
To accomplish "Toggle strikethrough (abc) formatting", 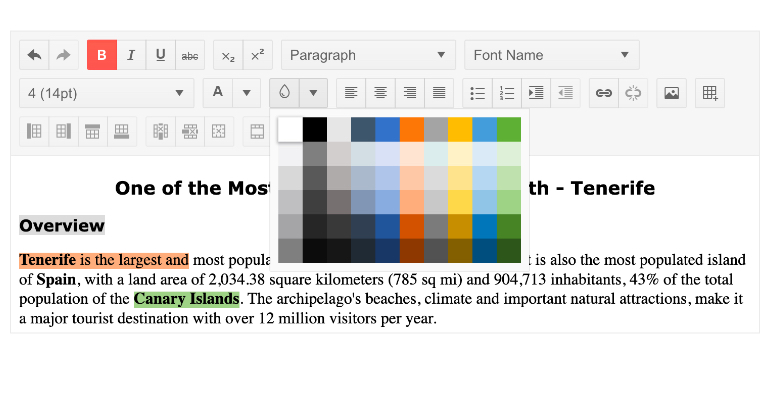I will tap(190, 55).
